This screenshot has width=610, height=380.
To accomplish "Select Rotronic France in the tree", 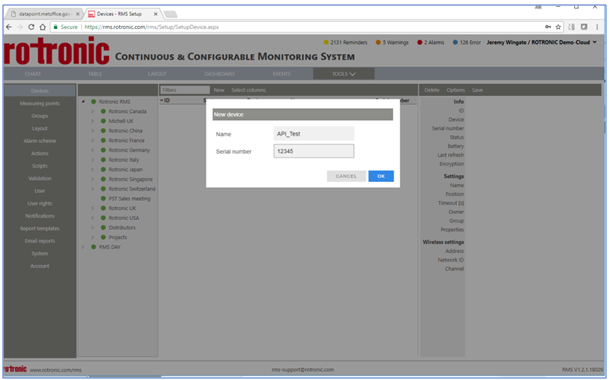I will [x=126, y=140].
